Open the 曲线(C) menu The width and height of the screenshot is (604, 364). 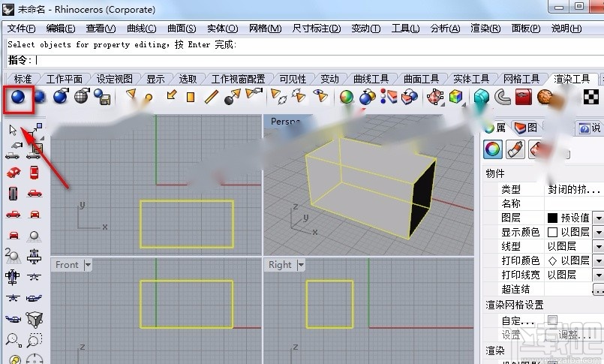[142, 29]
